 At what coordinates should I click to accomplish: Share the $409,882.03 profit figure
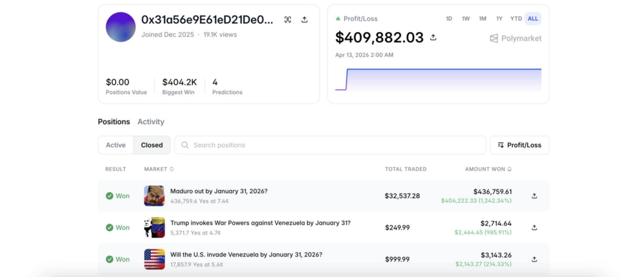433,37
